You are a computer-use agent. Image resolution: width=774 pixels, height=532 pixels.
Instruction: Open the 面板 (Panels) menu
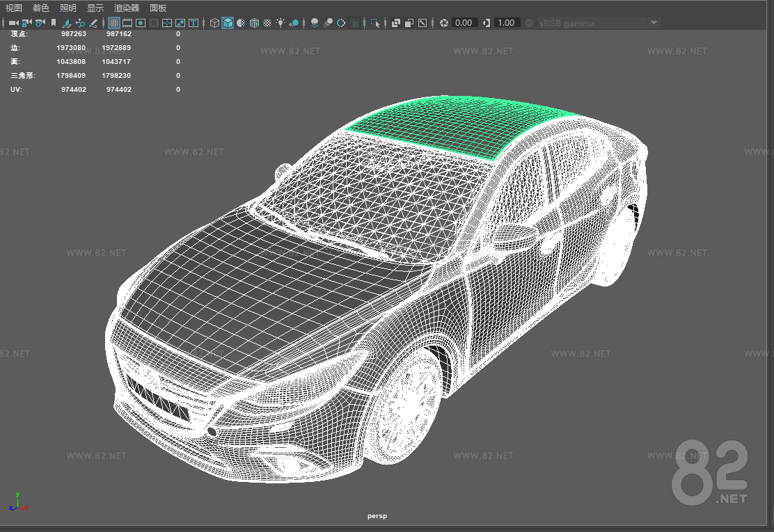point(158,8)
